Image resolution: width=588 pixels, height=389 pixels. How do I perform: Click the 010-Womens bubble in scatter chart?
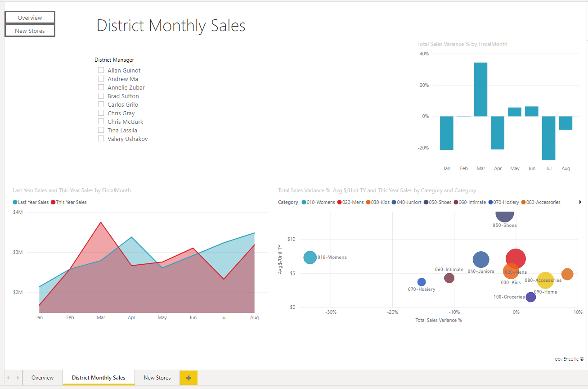pos(310,258)
